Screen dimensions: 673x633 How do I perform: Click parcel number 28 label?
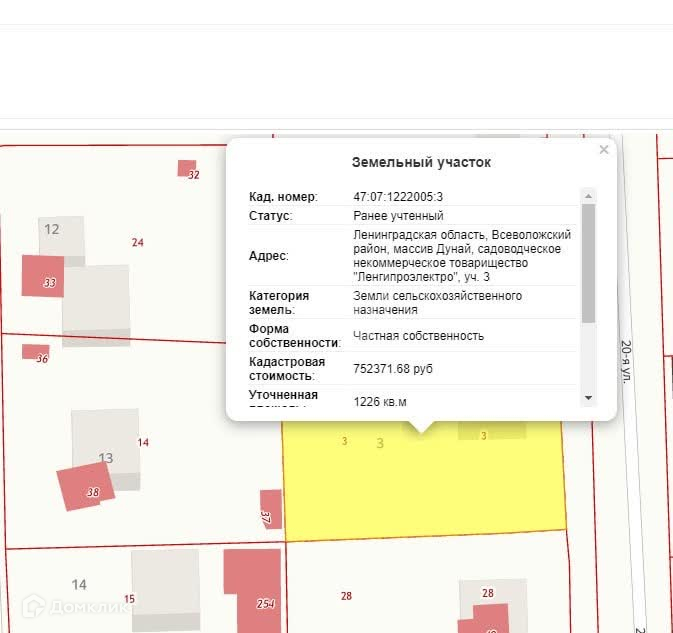[346, 596]
